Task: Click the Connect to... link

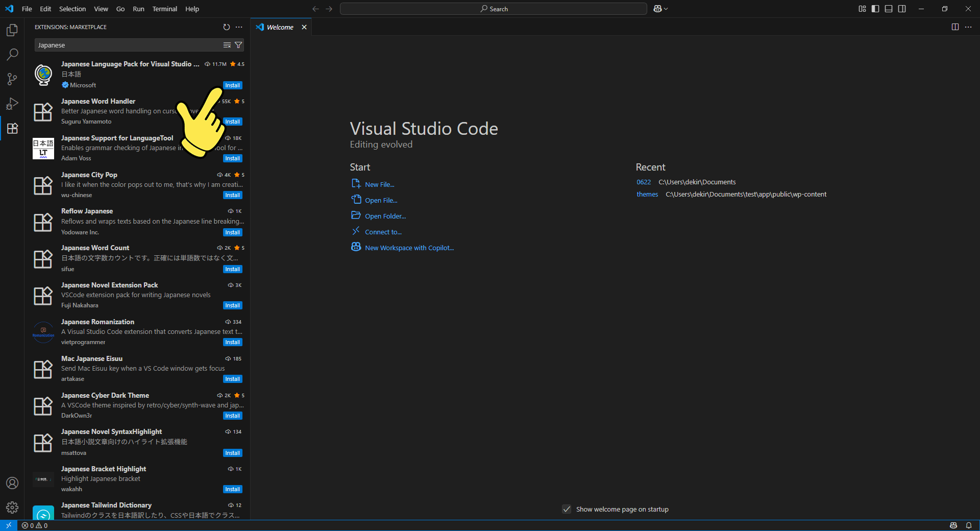Action: (383, 232)
